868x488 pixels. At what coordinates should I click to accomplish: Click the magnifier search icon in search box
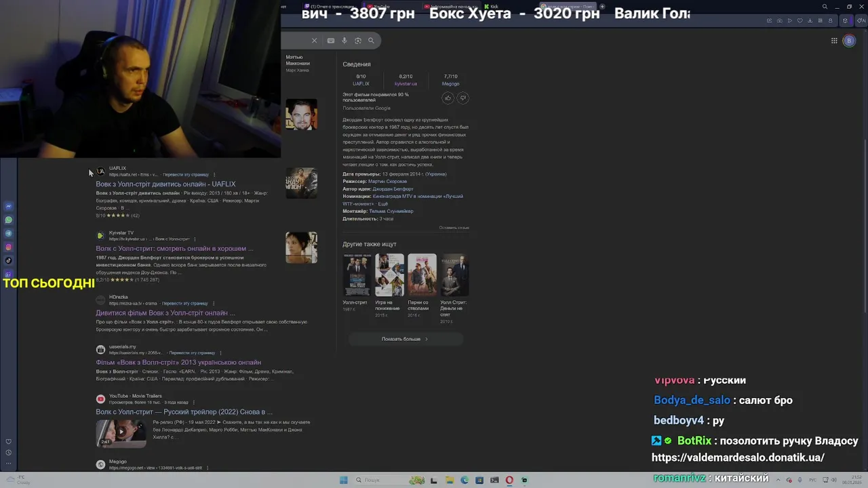coord(371,41)
